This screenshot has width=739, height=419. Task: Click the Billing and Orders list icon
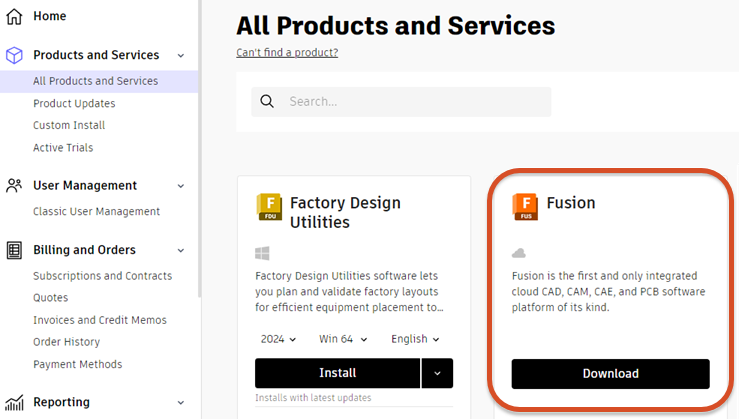14,250
